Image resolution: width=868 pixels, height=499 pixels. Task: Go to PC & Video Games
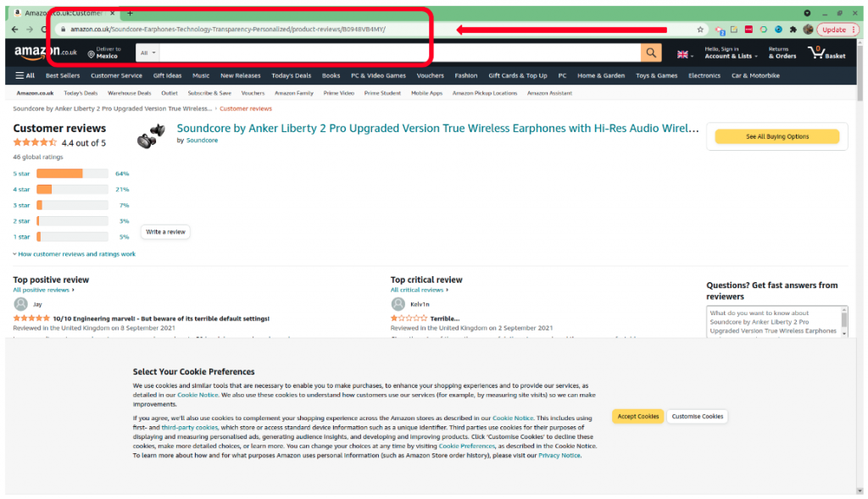(x=378, y=75)
